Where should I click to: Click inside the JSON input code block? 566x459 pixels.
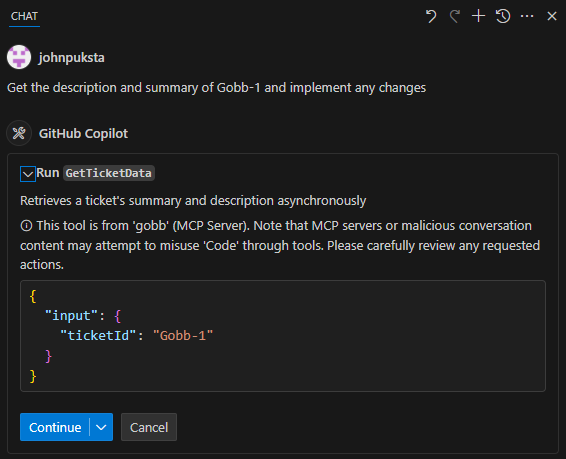283,336
